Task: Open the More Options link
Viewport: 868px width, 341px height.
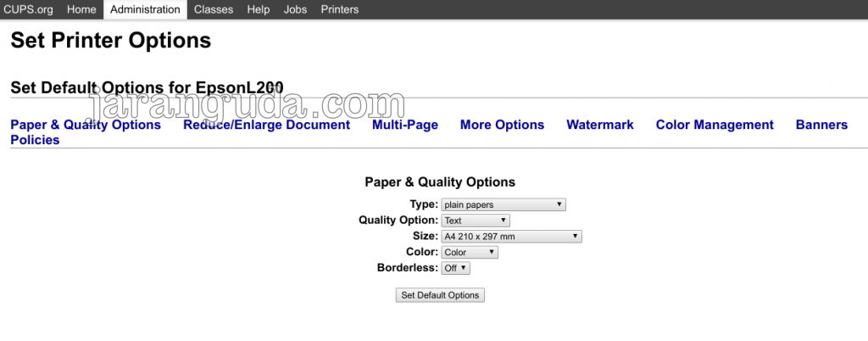Action: tap(502, 125)
